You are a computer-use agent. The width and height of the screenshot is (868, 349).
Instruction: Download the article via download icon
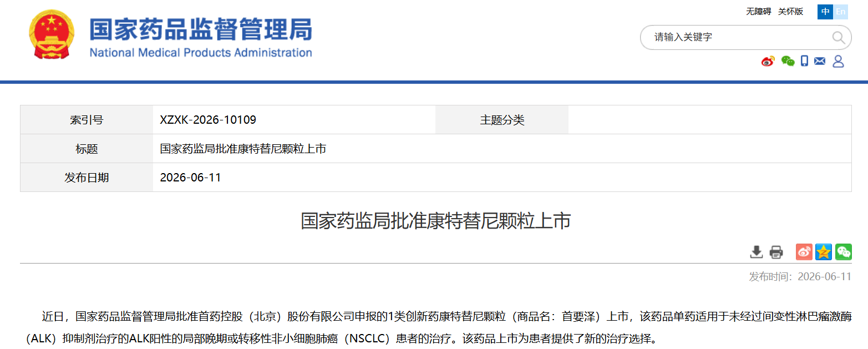tap(757, 252)
